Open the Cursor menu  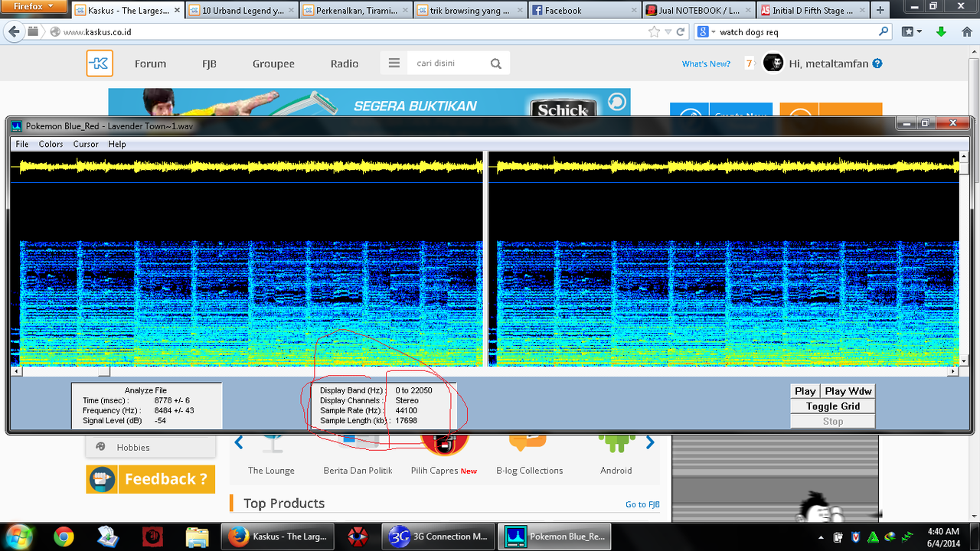point(86,144)
